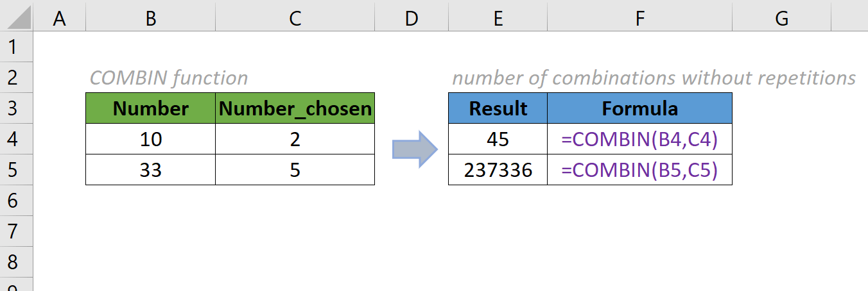Select column B header

(151, 19)
